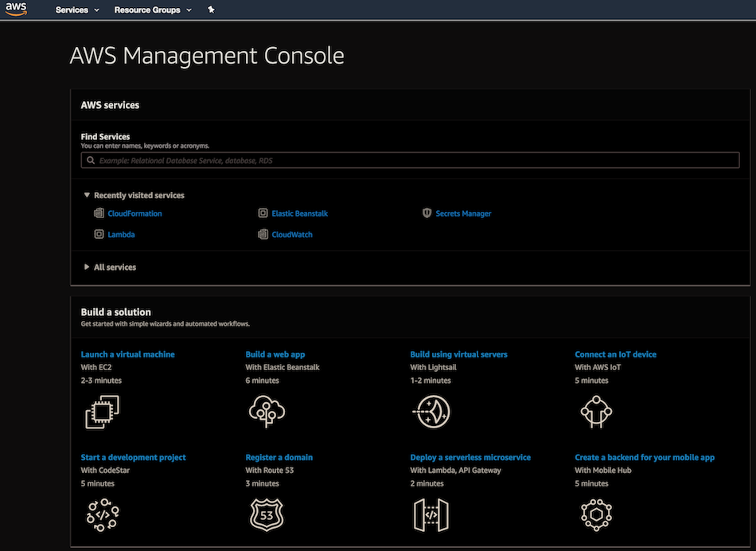This screenshot has width=756, height=551.
Task: Click the serverless microservice gateway icon
Action: pyautogui.click(x=431, y=515)
